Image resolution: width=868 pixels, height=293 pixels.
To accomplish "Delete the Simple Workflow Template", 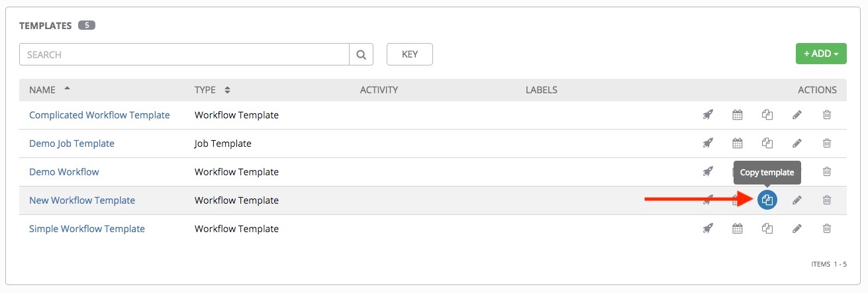I will (827, 229).
